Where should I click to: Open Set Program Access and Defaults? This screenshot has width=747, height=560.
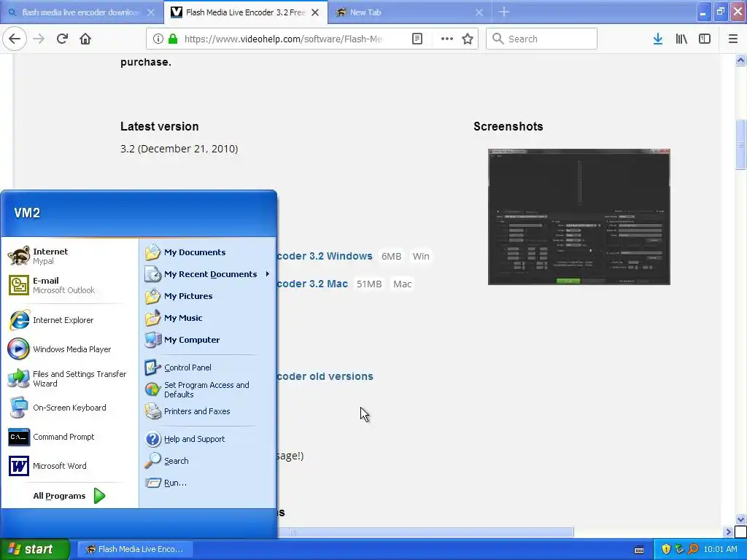208,389
